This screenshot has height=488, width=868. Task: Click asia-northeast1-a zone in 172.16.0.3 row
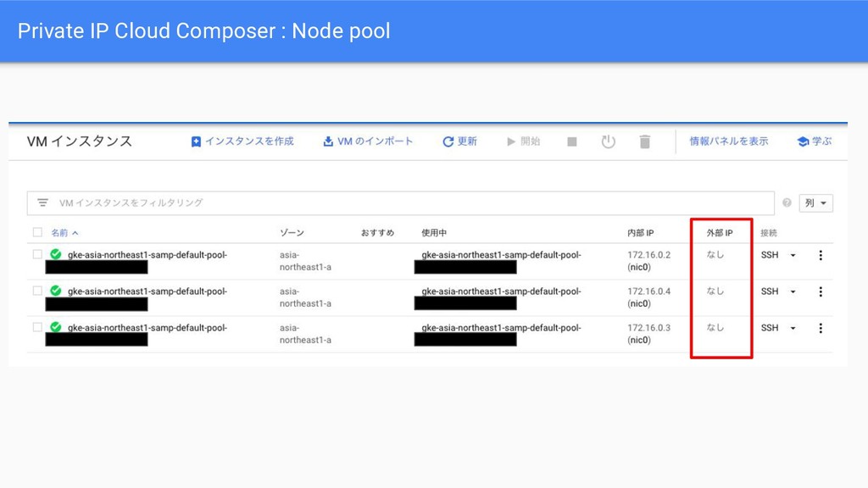(x=305, y=334)
